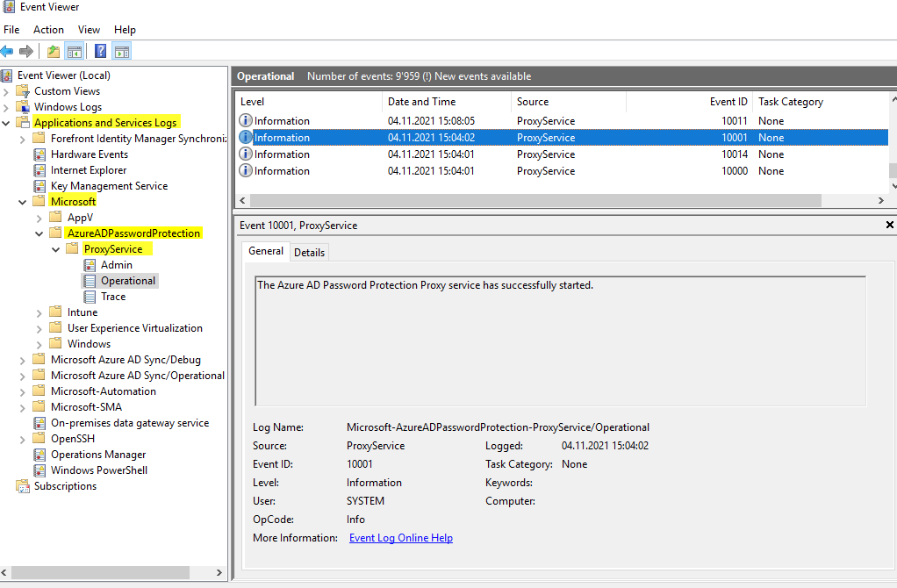Screen dimensions: 897x588
Task: Click the event description text box
Action: pyautogui.click(x=560, y=341)
